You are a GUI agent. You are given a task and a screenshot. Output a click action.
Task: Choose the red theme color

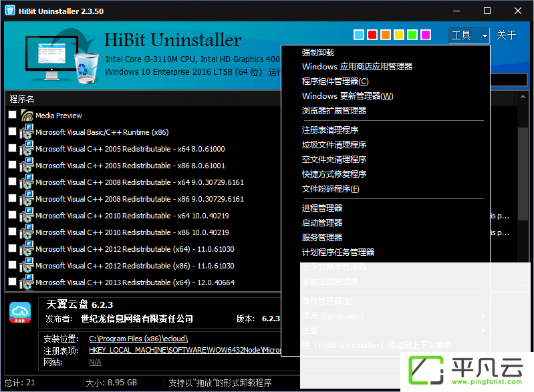tap(372, 35)
